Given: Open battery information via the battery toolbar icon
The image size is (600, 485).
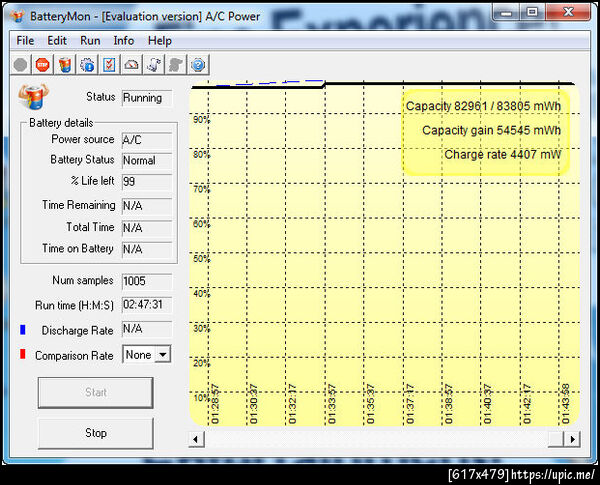Looking at the screenshot, I should point(65,65).
